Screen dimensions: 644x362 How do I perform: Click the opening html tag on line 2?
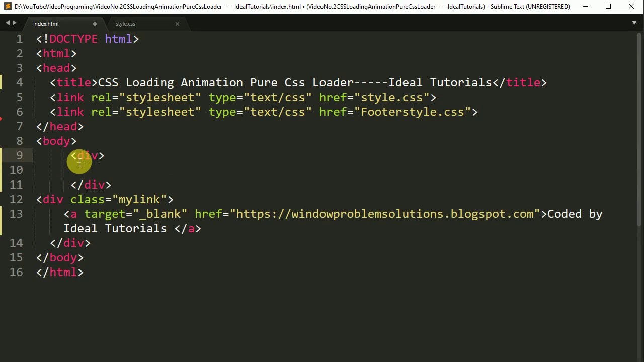click(x=56, y=53)
